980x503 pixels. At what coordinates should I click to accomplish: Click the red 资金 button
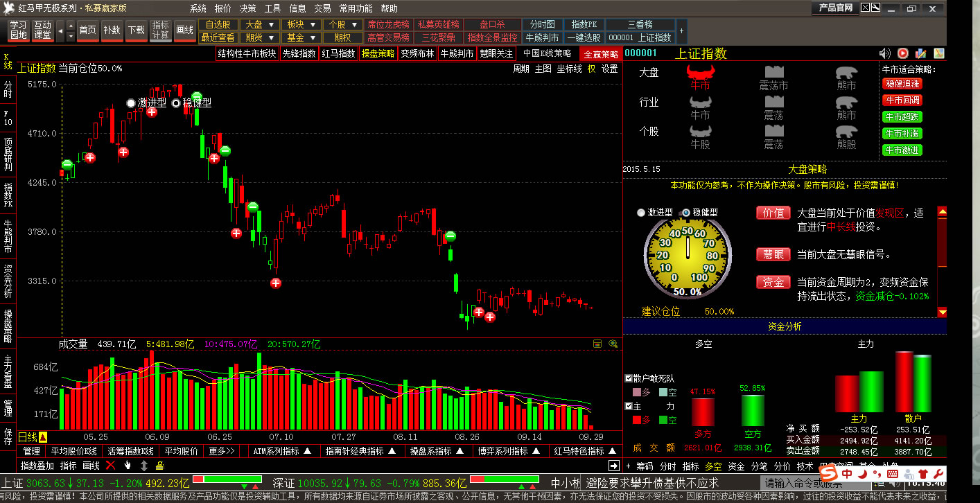773,282
